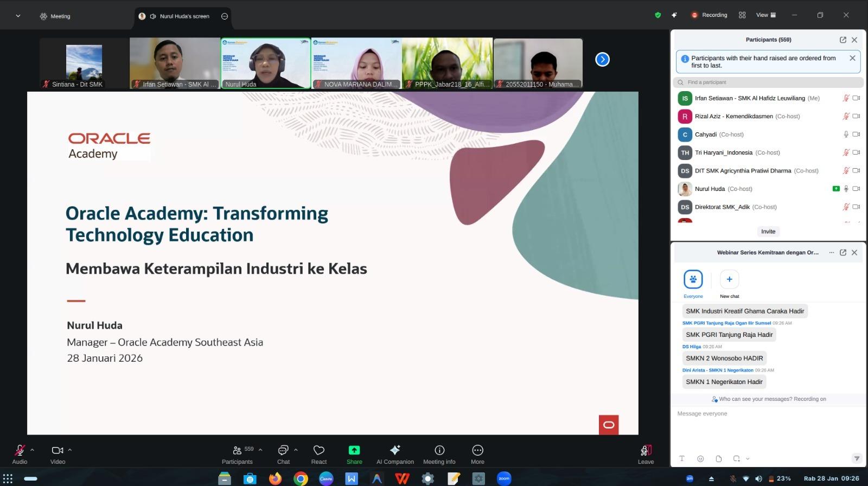
Task: Select Tri Haryani_Indonesia in participant list
Action: click(x=768, y=152)
